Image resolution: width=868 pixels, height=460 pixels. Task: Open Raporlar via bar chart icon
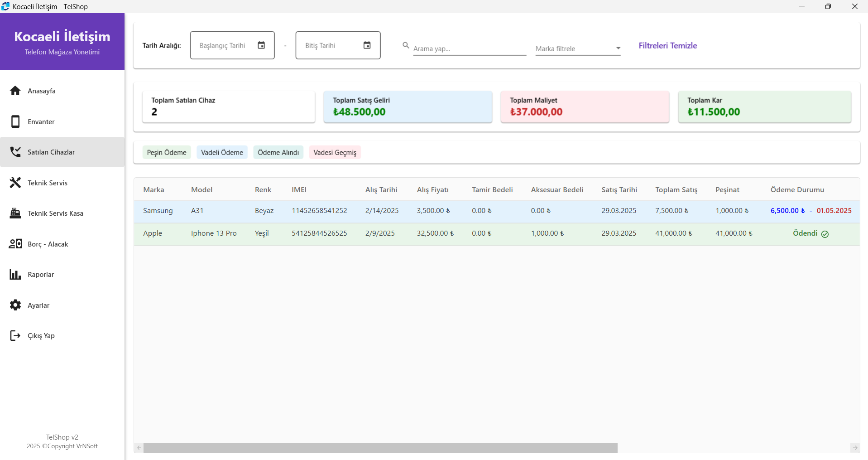[x=15, y=274]
